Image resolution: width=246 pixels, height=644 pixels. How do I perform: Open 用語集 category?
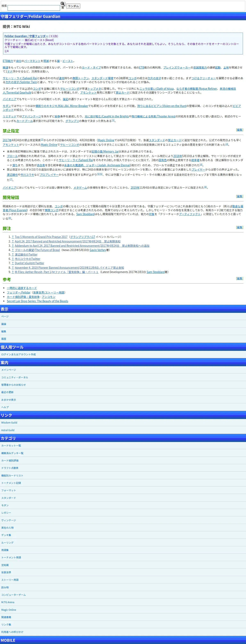5,550
